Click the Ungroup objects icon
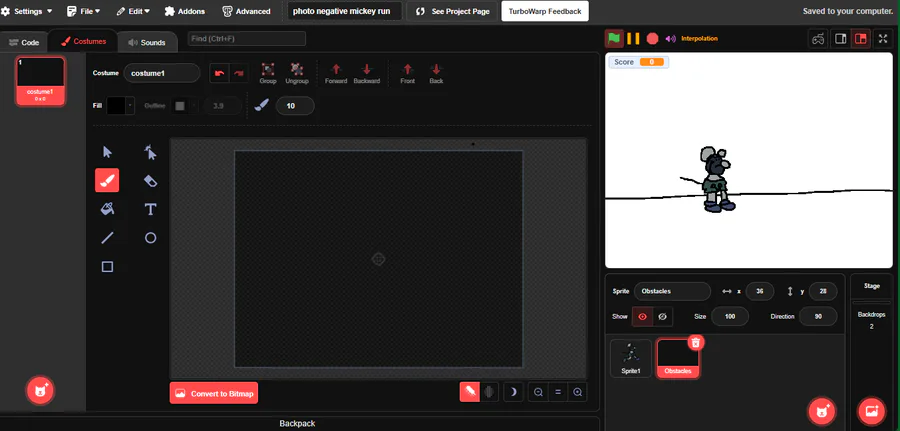 [x=297, y=73]
